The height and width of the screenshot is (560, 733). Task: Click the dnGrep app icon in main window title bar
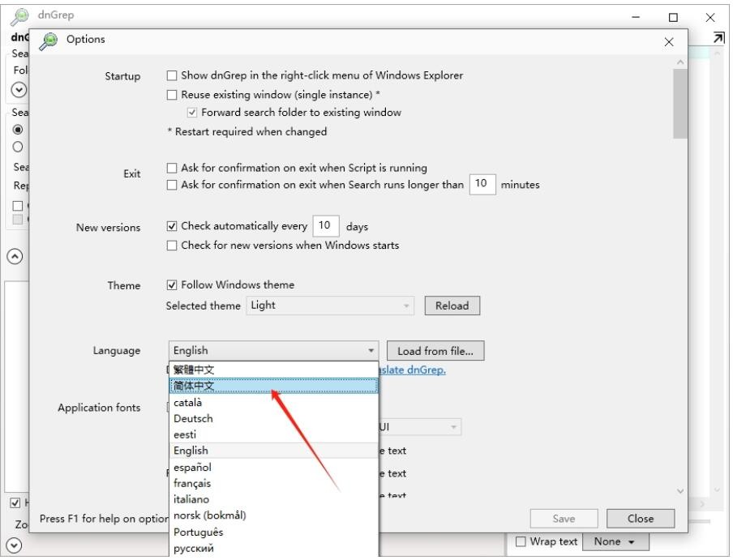point(19,16)
